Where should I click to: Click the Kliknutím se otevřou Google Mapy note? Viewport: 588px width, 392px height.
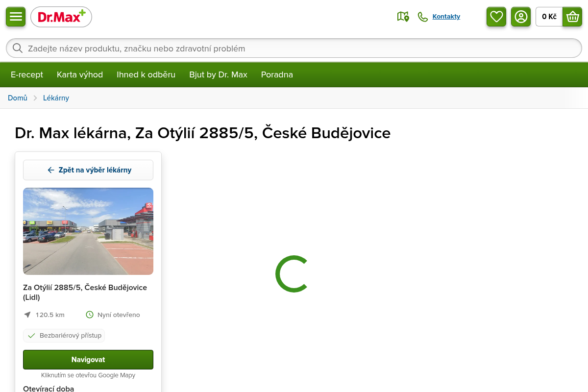[x=88, y=375]
